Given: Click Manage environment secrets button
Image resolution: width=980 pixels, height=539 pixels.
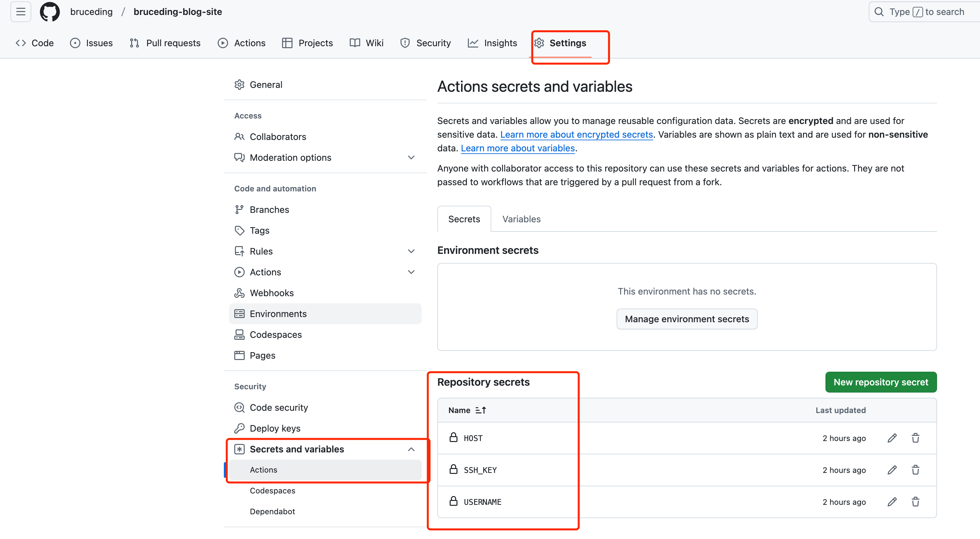Looking at the screenshot, I should tap(687, 319).
